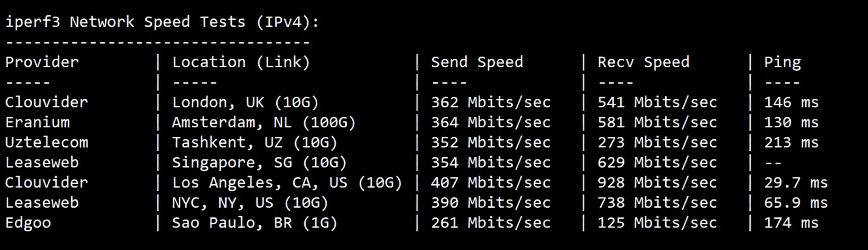Click the "--" ping entry for Singapore
The height and width of the screenshot is (250, 868).
click(773, 163)
